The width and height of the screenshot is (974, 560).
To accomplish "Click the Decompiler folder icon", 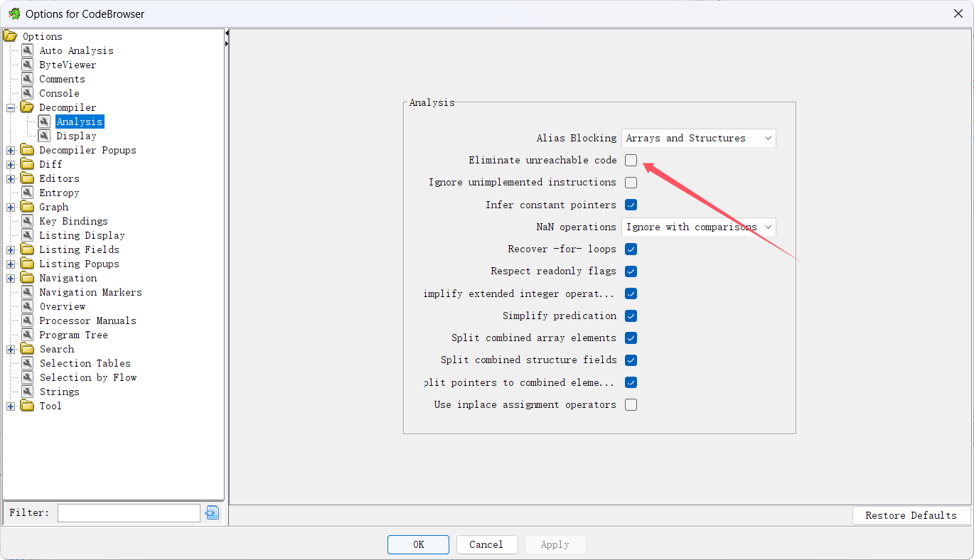I will [27, 107].
